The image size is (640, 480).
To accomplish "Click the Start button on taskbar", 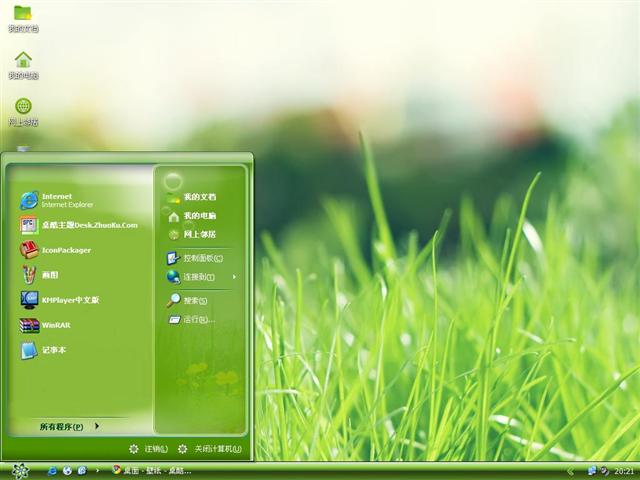I will tap(21, 470).
